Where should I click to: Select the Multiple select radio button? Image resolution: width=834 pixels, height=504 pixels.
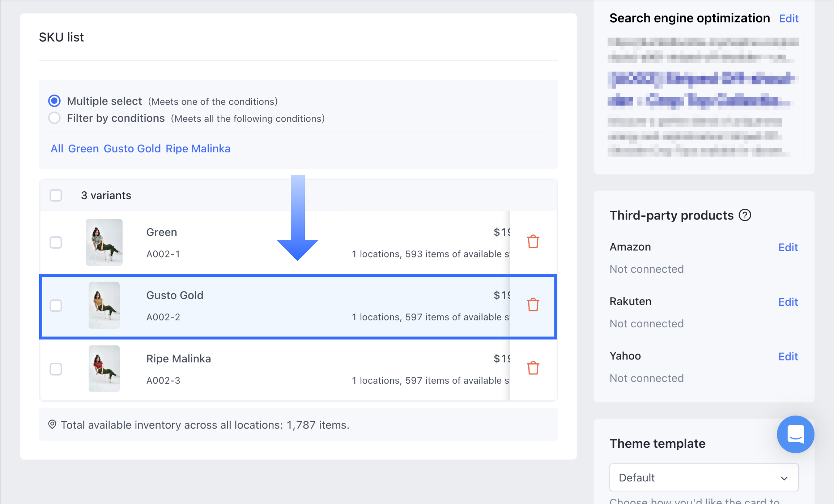pos(55,101)
